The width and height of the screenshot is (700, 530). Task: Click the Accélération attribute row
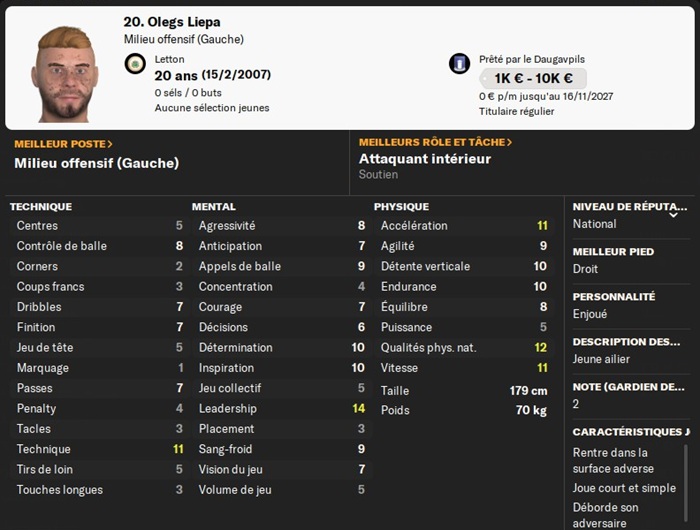(464, 225)
